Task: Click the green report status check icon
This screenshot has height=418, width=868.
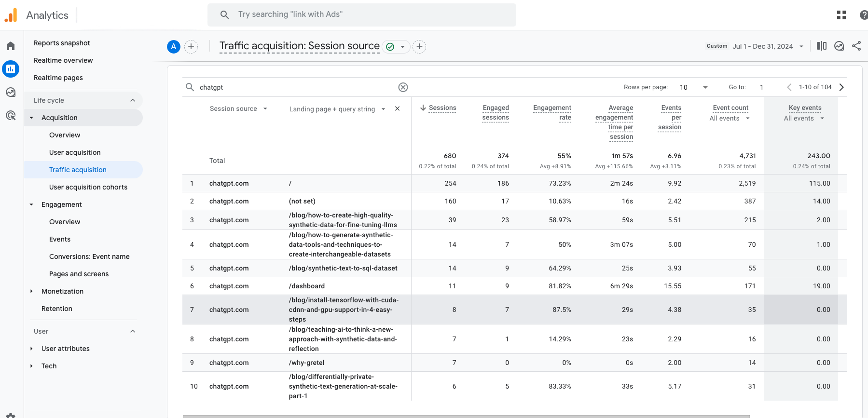Action: point(390,47)
